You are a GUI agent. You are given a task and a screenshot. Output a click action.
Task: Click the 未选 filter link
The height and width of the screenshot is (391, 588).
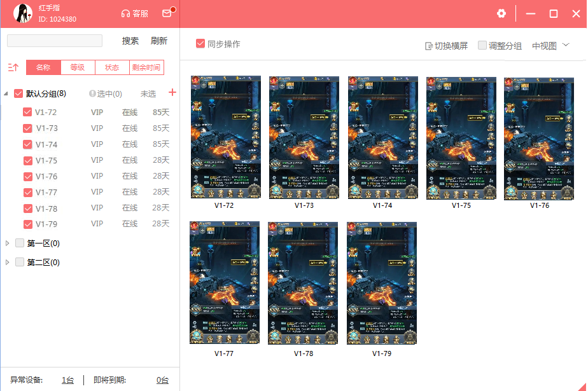pyautogui.click(x=148, y=93)
